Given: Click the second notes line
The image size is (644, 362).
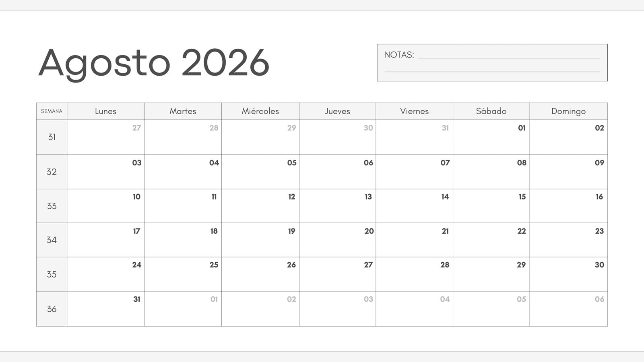Looking at the screenshot, I should pos(492,71).
